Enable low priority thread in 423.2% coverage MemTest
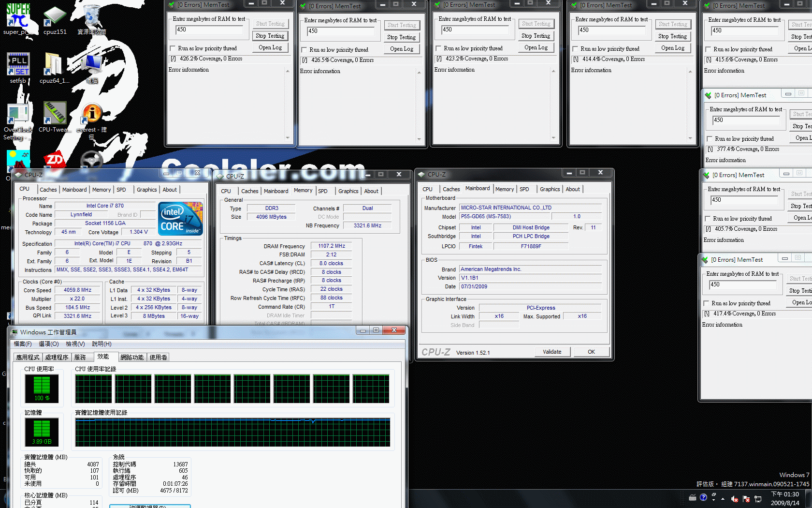 [438, 48]
